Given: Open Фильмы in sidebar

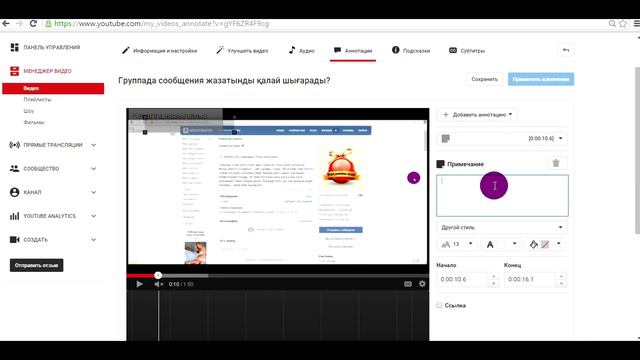Looking at the screenshot, I should [33, 122].
